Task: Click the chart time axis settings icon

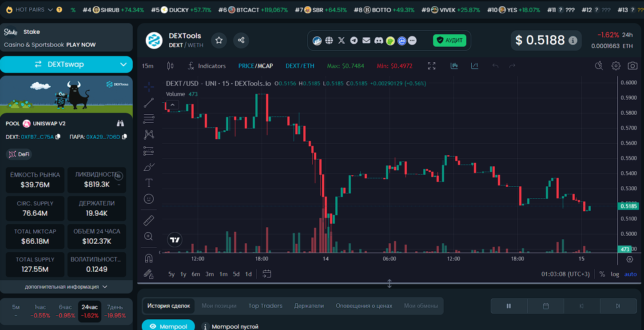Action: 630,259
